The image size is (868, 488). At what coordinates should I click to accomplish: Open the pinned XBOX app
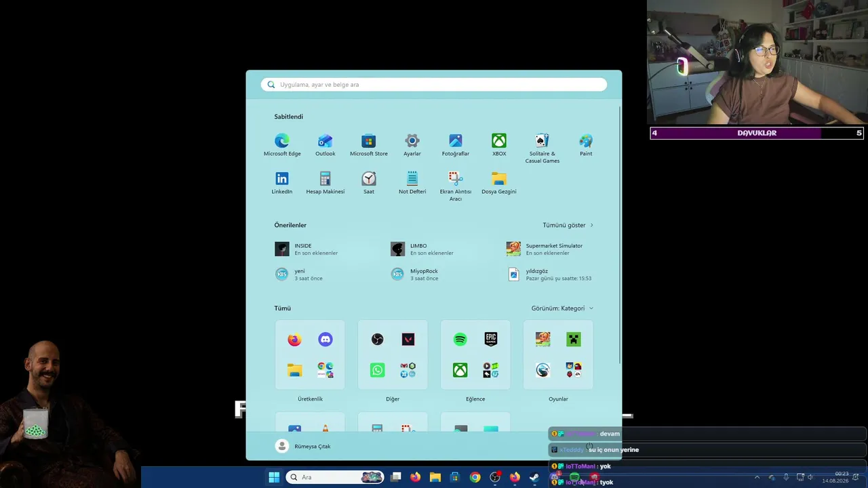point(499,145)
